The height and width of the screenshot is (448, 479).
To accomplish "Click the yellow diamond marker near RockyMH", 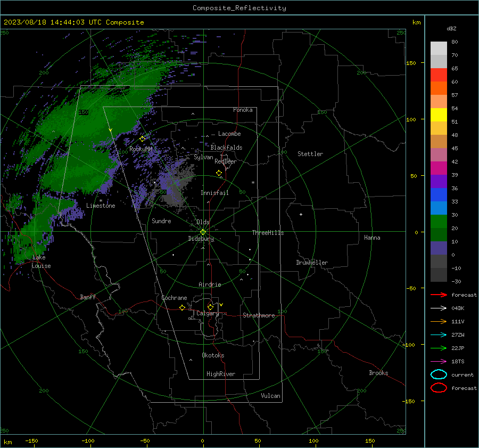I will (x=142, y=139).
